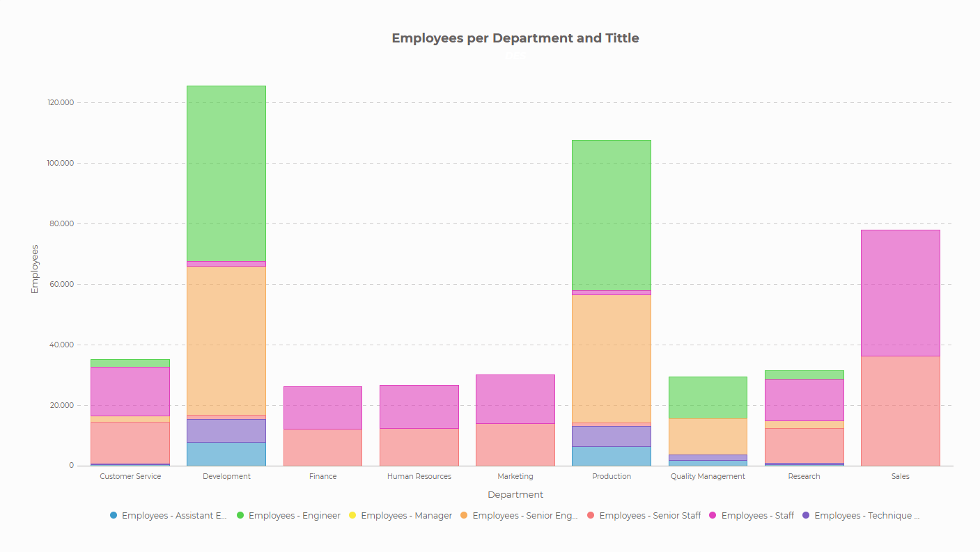Select the green Engineer segment in Development bar
Image resolution: width=980 pixels, height=552 pixels.
(x=226, y=173)
